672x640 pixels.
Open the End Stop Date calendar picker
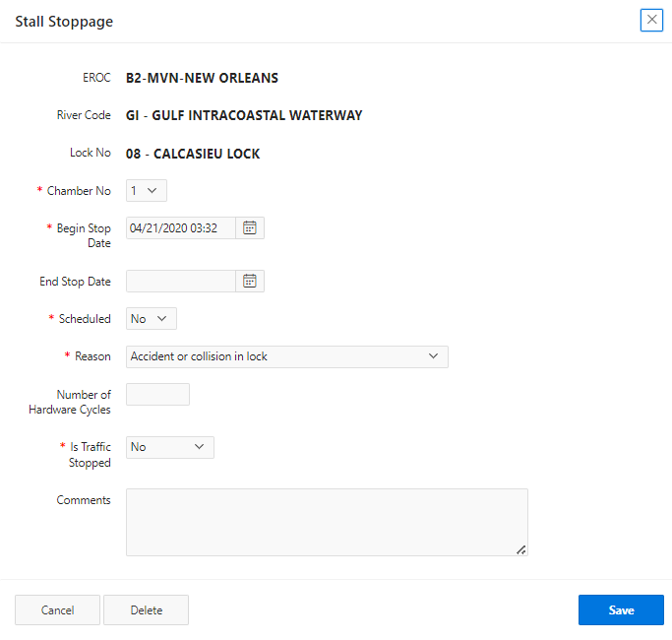(250, 282)
